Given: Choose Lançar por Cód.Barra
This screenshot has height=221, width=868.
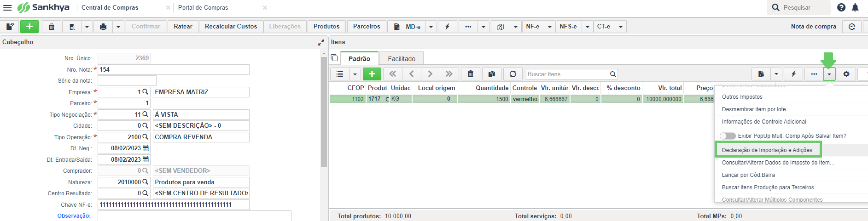Looking at the screenshot, I should pos(748,175).
